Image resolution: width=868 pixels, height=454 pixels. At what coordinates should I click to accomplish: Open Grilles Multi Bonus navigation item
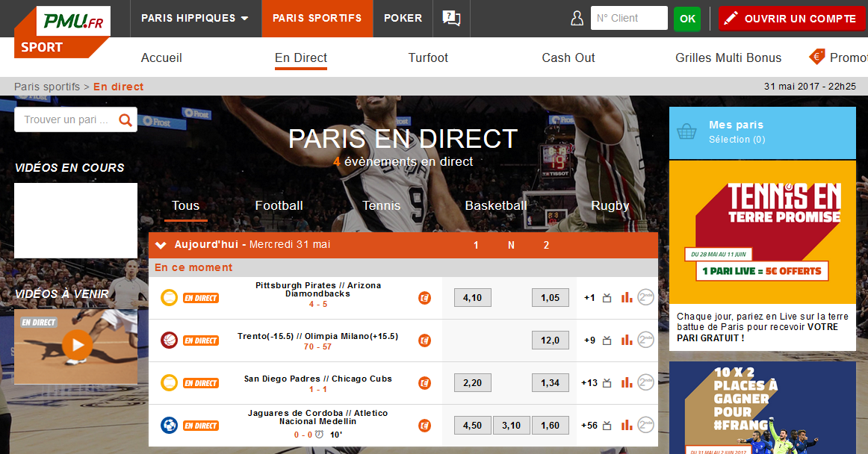(728, 57)
